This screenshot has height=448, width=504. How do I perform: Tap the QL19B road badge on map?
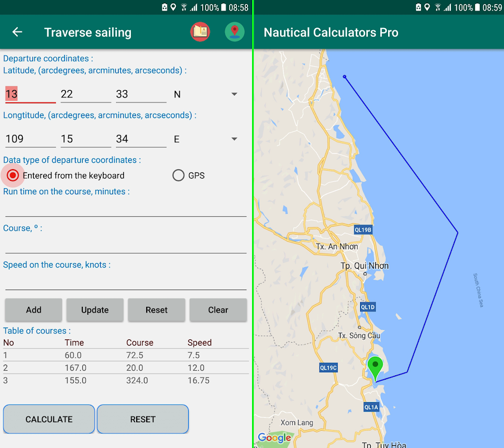[363, 230]
